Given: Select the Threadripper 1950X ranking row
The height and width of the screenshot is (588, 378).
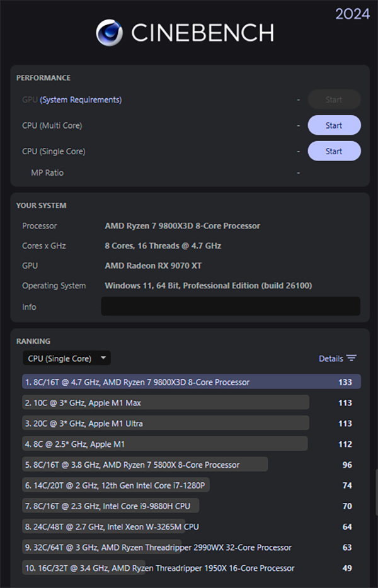Looking at the screenshot, I should pos(159,568).
